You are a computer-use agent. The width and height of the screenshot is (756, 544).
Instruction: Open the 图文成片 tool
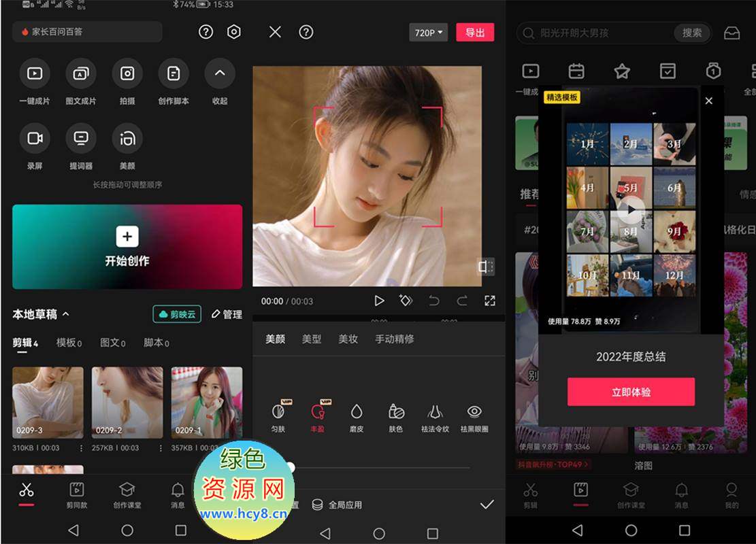[81, 73]
